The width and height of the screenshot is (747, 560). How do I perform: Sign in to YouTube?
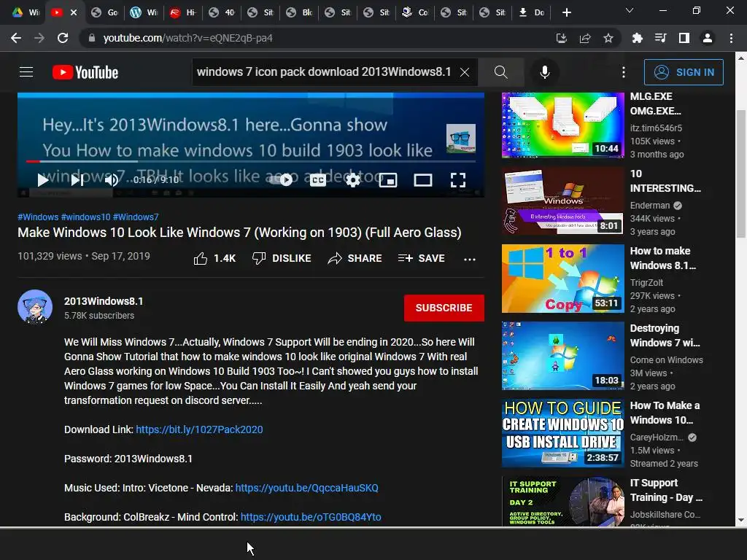684,72
